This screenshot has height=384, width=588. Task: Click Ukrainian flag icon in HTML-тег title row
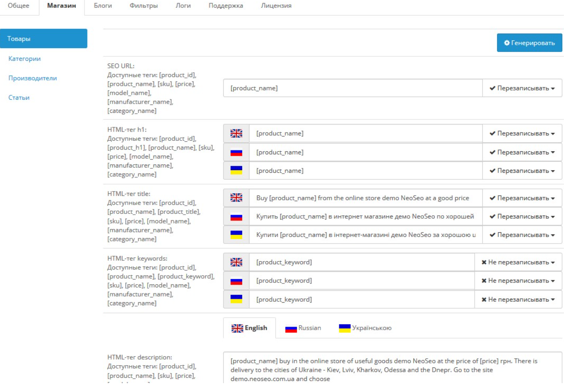236,235
